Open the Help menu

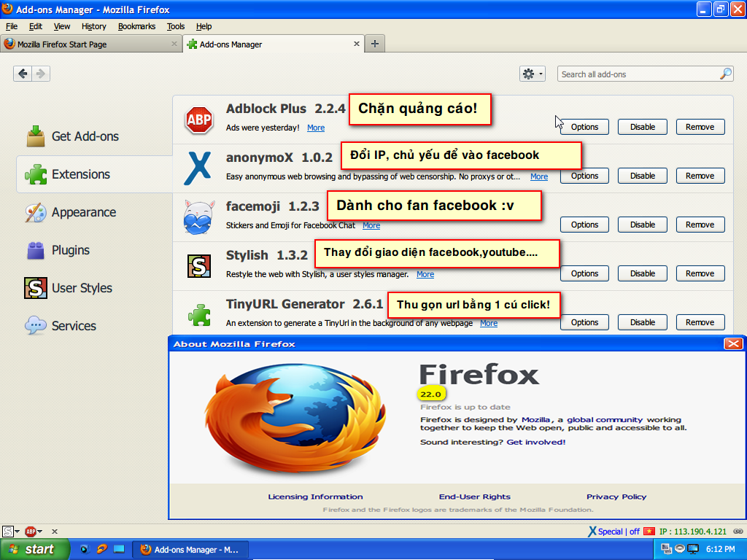pyautogui.click(x=204, y=26)
